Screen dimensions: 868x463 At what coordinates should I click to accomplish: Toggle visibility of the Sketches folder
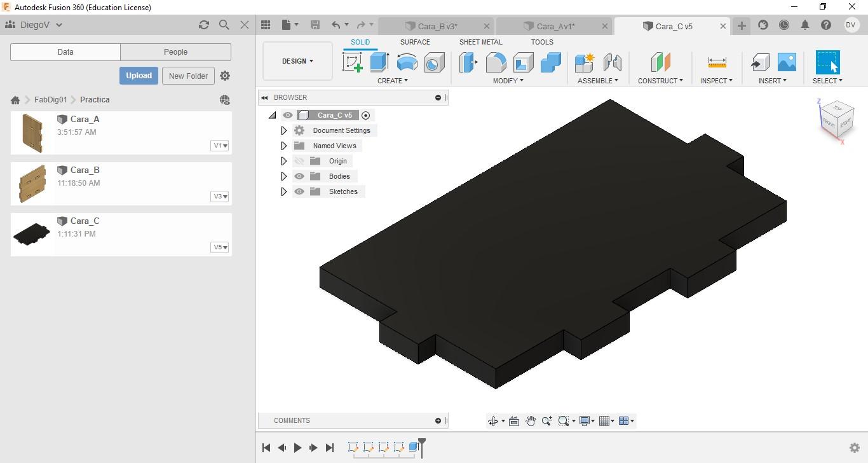click(299, 191)
